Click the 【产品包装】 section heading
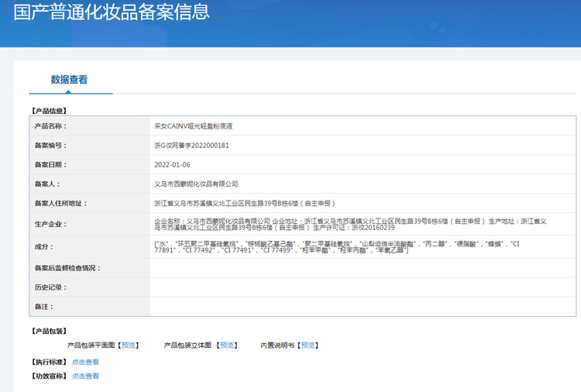Viewport: 581px width, 392px height. (49, 331)
